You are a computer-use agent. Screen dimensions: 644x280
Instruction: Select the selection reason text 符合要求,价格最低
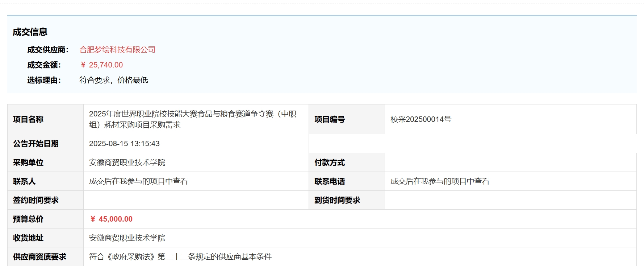coord(114,80)
